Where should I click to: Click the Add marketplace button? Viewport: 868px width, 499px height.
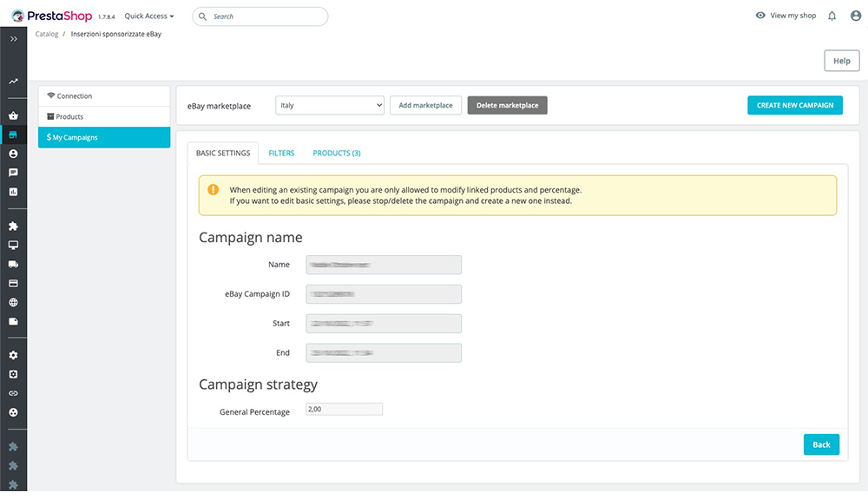click(425, 105)
